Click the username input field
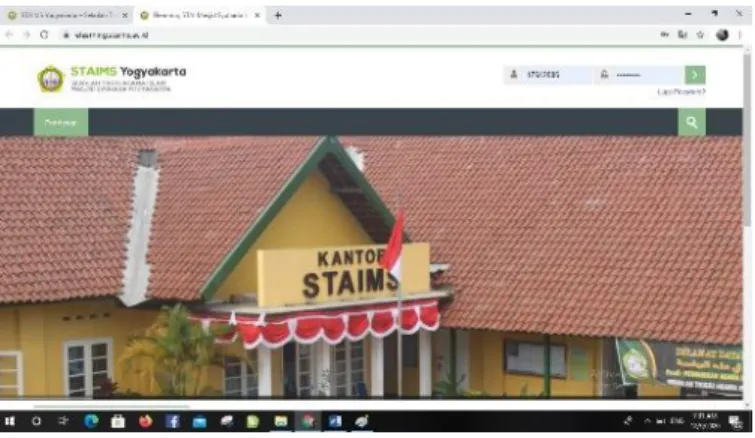 click(548, 75)
